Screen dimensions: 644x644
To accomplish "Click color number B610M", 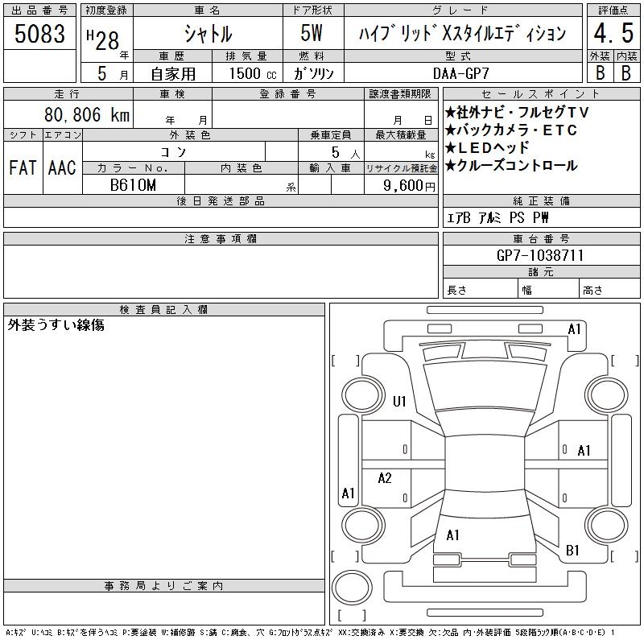I will click(x=133, y=185).
